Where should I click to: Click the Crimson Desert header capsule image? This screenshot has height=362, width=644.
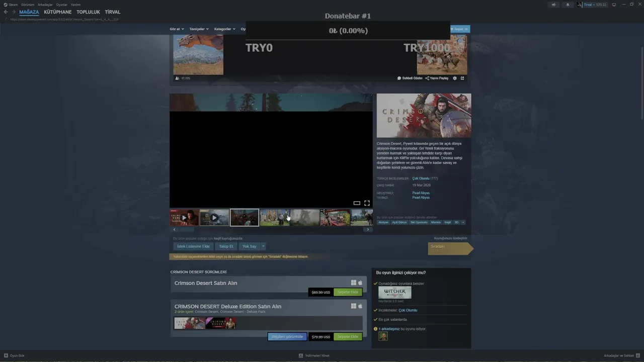[x=424, y=116]
